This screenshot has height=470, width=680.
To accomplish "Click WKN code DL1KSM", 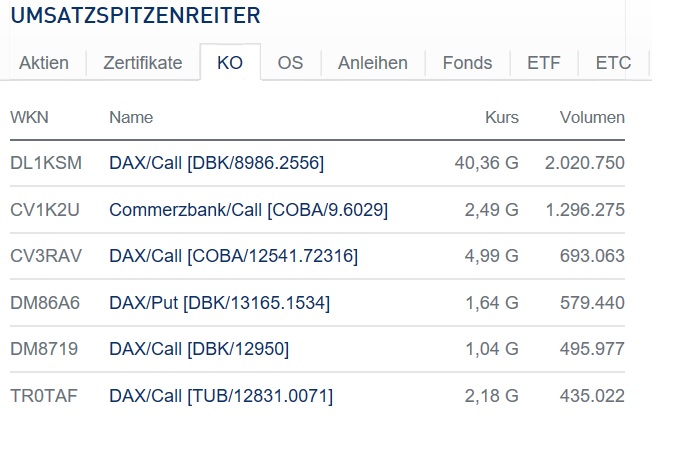I will click(46, 162).
